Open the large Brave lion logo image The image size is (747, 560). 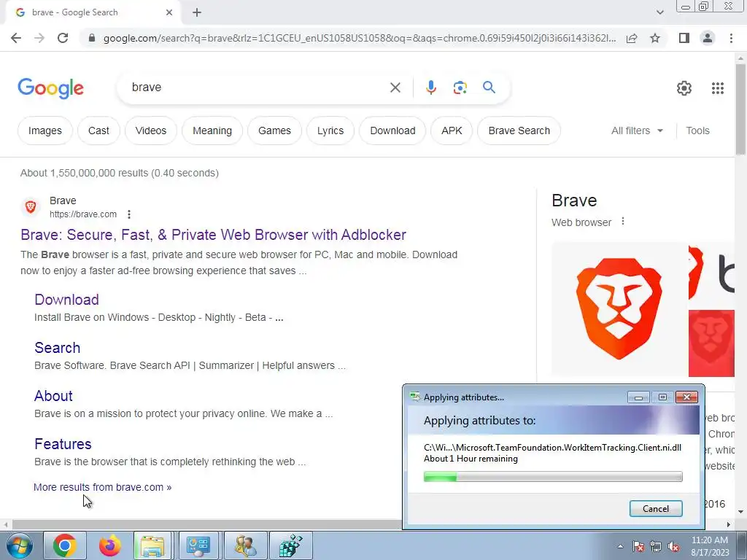[x=619, y=308]
